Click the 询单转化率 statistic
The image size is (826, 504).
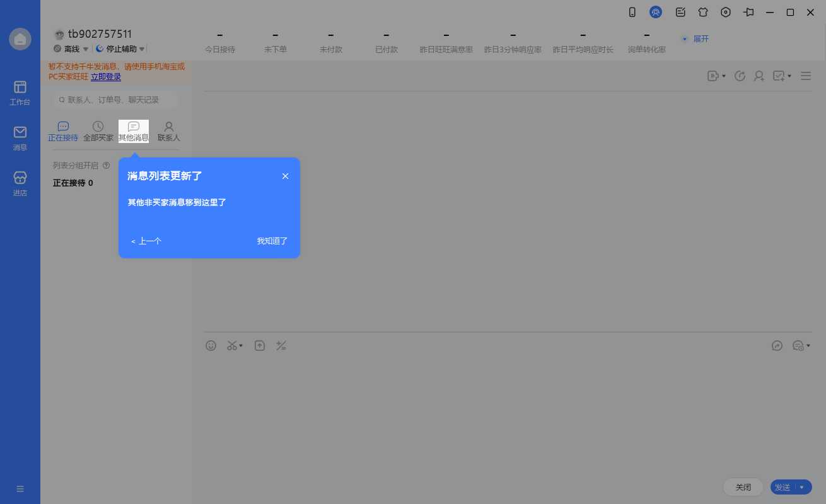(x=647, y=43)
